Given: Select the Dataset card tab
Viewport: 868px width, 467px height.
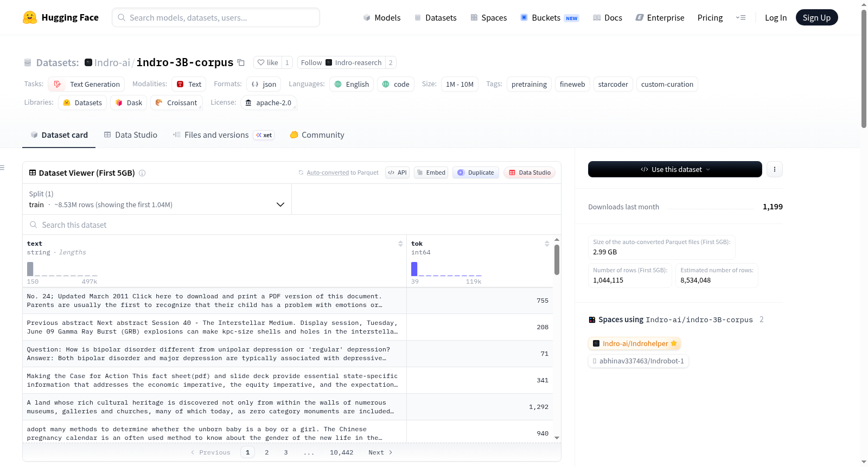Looking at the screenshot, I should pyautogui.click(x=59, y=135).
